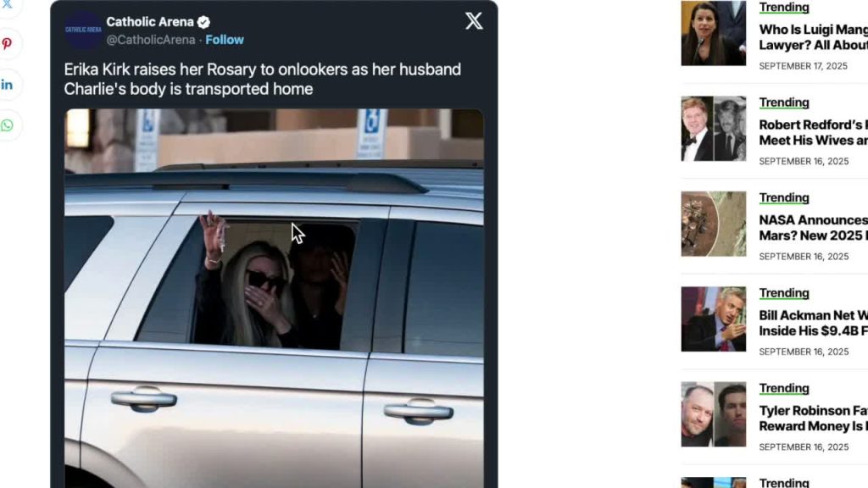Open Catholic Arena account name
Viewport: 868px width, 488px height.
click(150, 22)
